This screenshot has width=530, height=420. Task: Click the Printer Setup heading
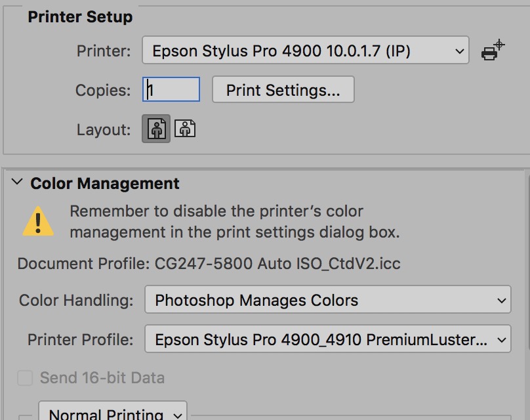coord(80,16)
